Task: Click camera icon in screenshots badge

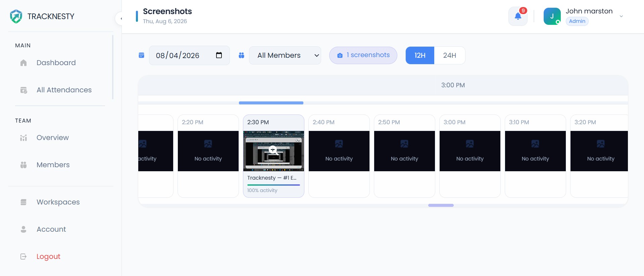Action: 340,55
